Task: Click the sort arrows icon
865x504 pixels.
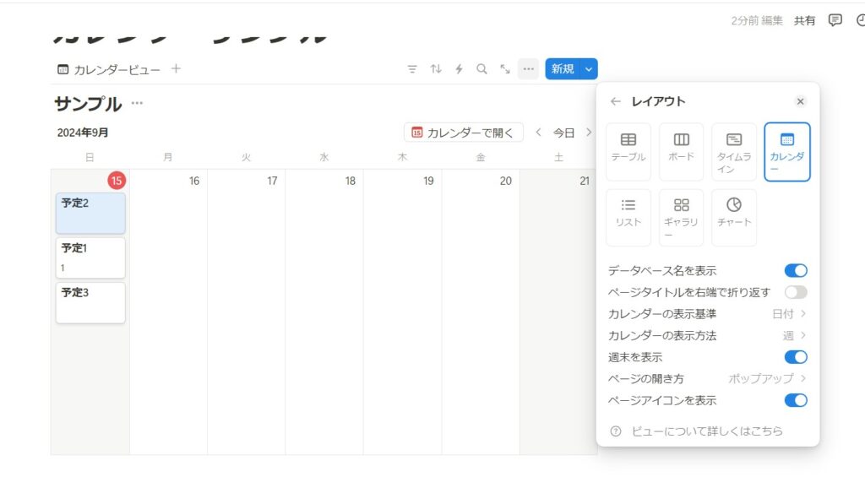Action: (x=436, y=69)
